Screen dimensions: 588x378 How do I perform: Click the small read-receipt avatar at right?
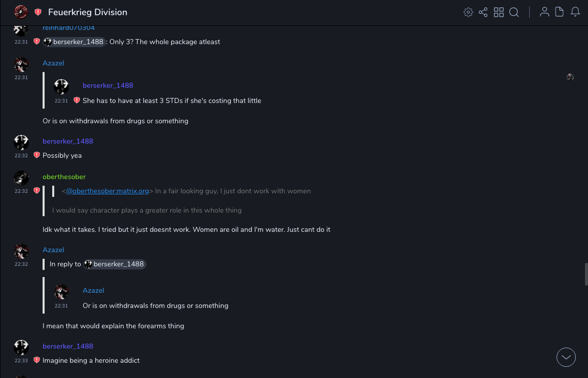point(570,77)
